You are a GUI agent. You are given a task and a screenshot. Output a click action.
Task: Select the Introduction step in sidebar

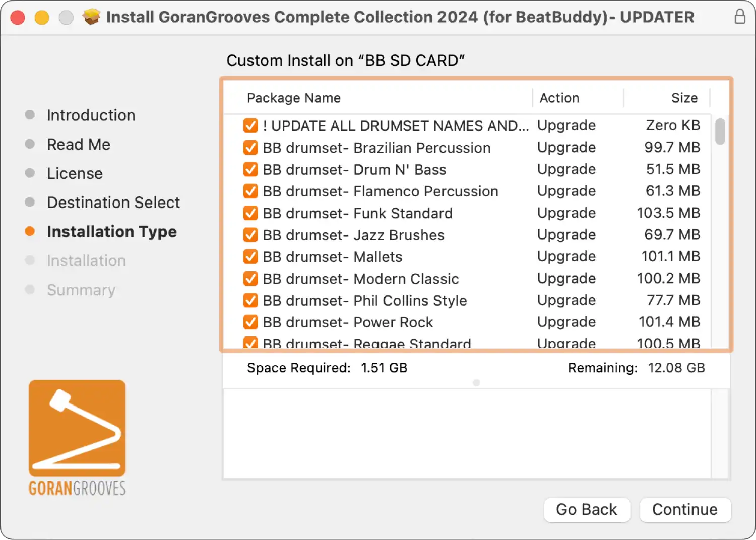91,115
